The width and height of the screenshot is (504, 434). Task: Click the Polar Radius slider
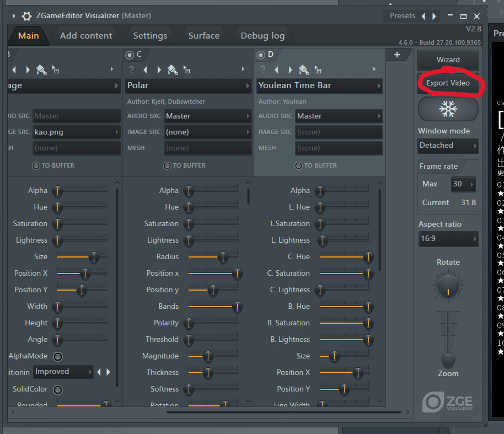(x=213, y=257)
